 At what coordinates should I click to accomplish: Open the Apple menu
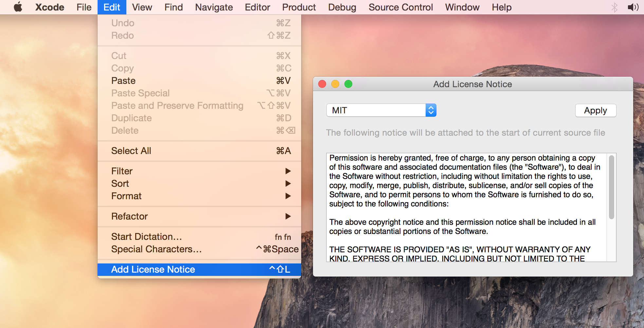[x=18, y=7]
